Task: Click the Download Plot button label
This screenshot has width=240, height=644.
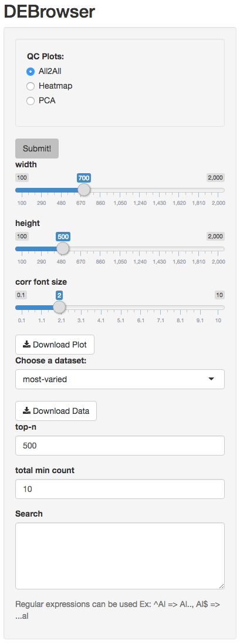Action: 60,345
